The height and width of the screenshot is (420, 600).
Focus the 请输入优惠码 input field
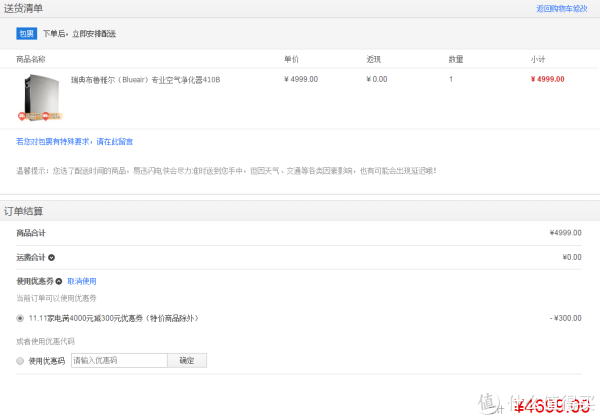(119, 360)
